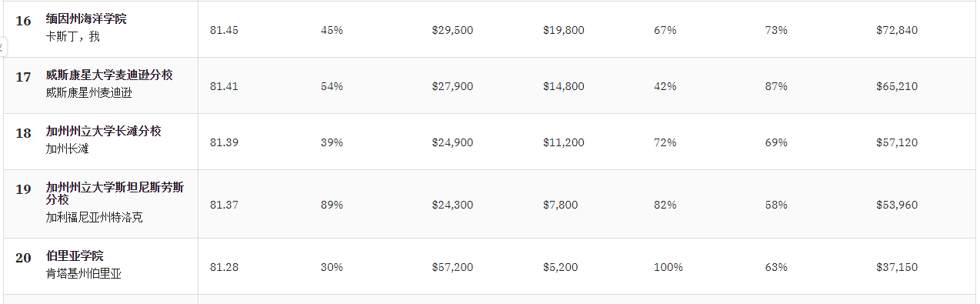Image resolution: width=980 pixels, height=304 pixels.
Task: Open the 加州州立大学斯坦尼斯劳斯分校 school link
Action: click(x=115, y=193)
